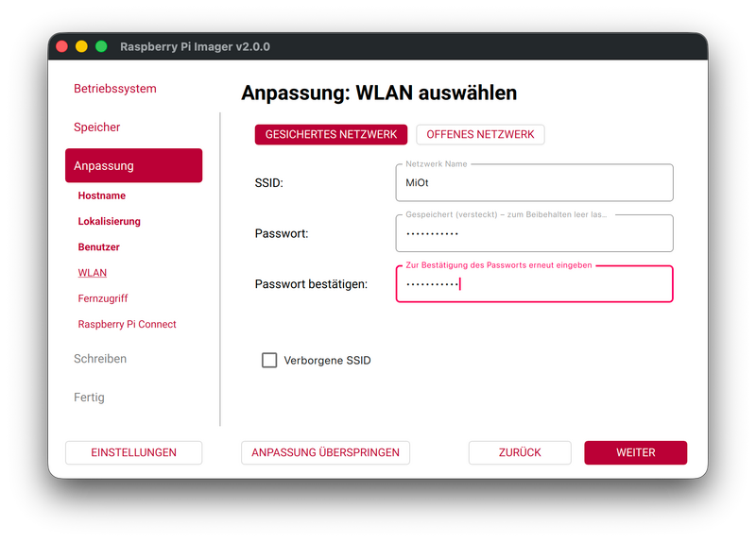Click Anpassung überspringen button

pos(325,452)
